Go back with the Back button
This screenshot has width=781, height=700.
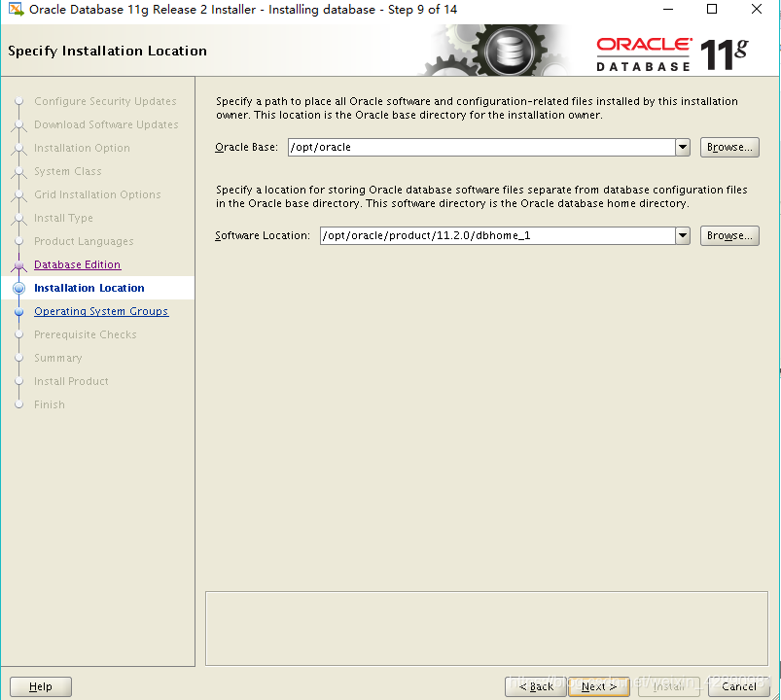(x=536, y=686)
